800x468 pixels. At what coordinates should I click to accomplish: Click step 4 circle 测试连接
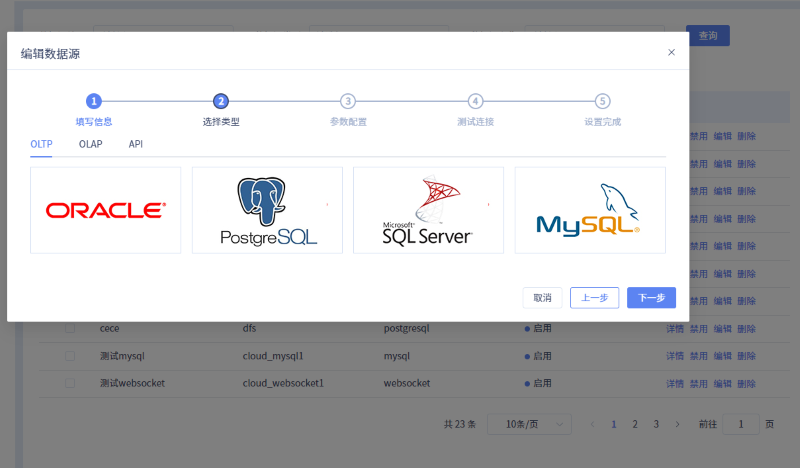pyautogui.click(x=476, y=101)
